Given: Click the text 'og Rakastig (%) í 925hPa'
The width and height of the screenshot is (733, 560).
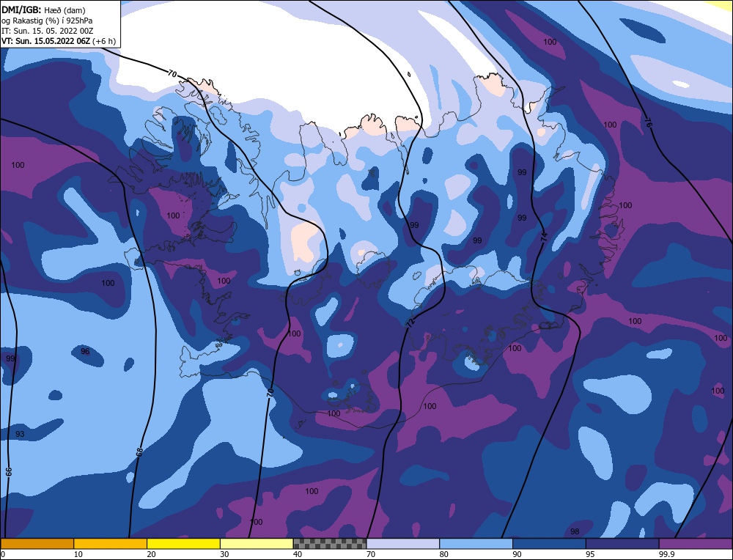Looking at the screenshot, I should tap(47, 21).
